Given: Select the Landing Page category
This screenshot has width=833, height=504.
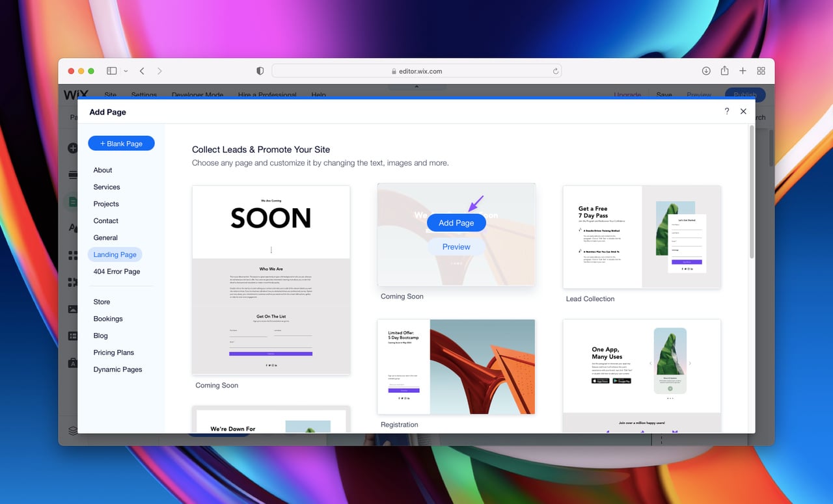Looking at the screenshot, I should 115,254.
